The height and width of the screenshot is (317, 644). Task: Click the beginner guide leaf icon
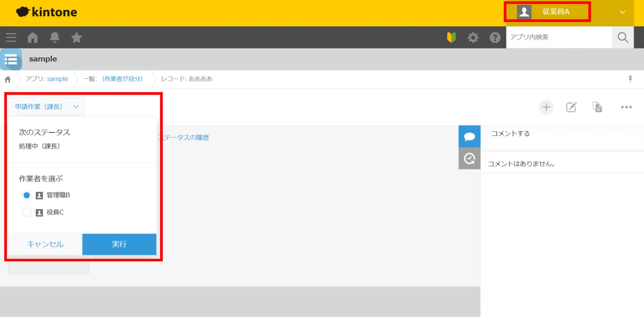[x=451, y=38]
